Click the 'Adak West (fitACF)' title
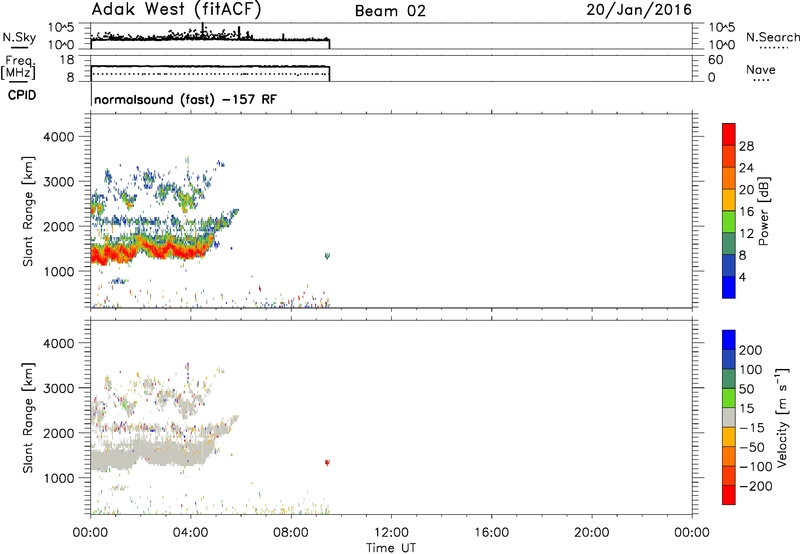This screenshot has width=800, height=554. pos(176,10)
